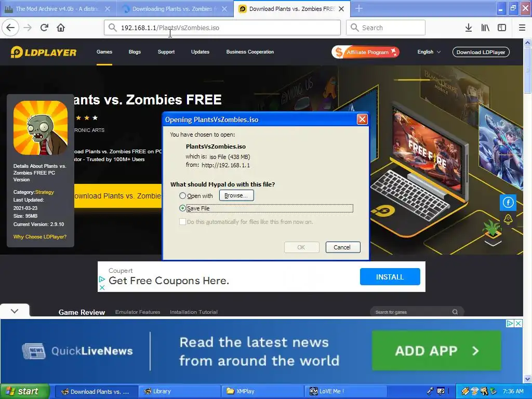Close The Mod Archive tab
Image resolution: width=532 pixels, height=399 pixels.
point(107,9)
